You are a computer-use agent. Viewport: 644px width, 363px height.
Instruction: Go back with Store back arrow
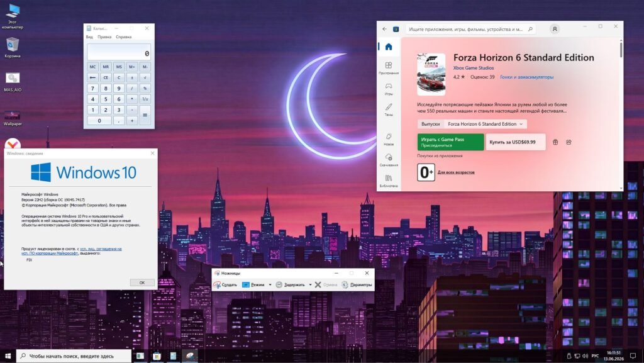click(x=384, y=29)
